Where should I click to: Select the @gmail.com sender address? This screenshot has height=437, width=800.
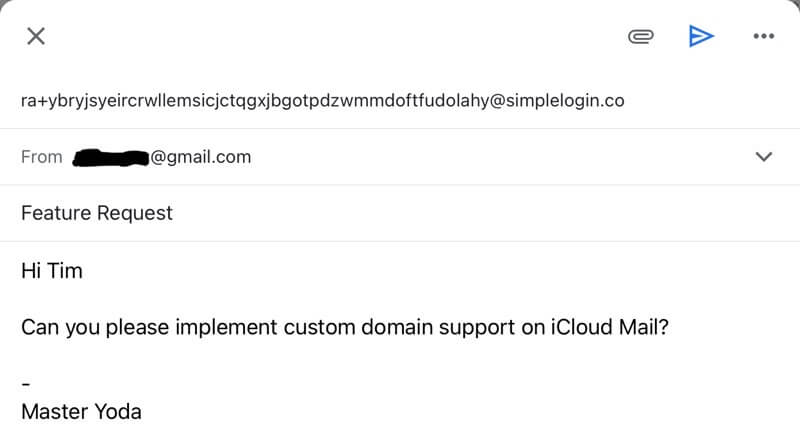coord(201,157)
